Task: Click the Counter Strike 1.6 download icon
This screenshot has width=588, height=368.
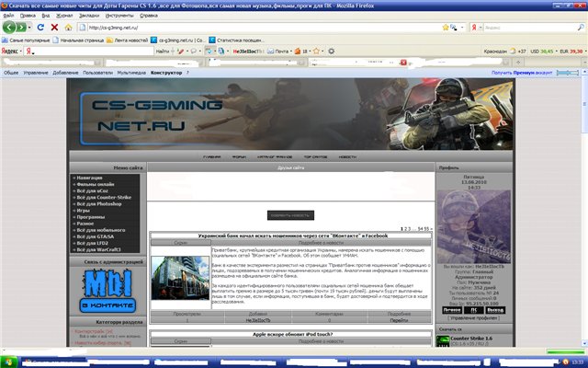Action: pos(443,341)
